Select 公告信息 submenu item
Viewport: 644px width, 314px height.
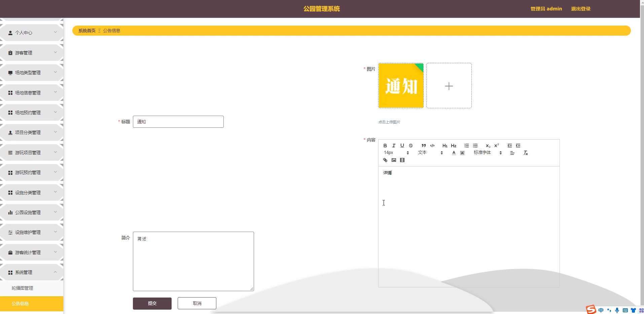pos(32,304)
